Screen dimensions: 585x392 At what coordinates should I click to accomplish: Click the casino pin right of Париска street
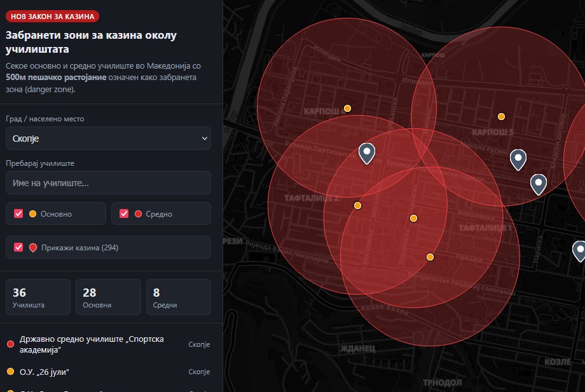point(579,251)
